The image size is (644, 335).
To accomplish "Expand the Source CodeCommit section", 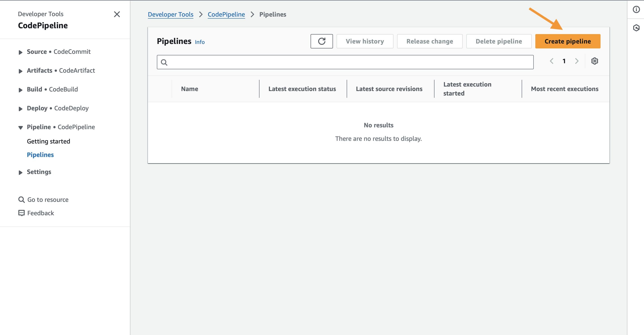I will (20, 52).
